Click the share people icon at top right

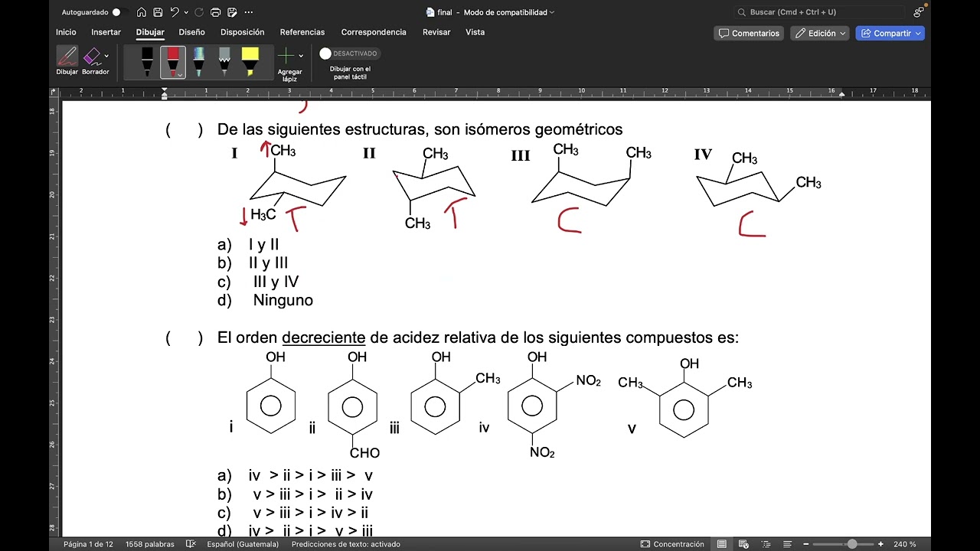pos(919,12)
